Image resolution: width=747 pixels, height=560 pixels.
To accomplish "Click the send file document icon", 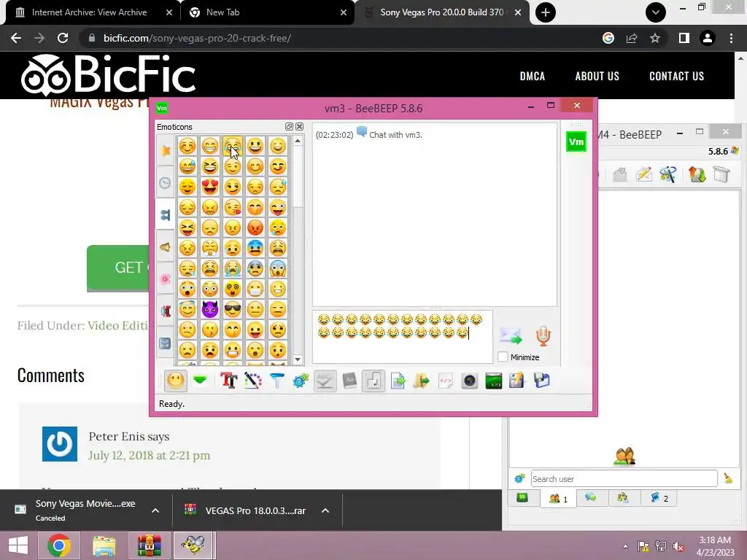I will (398, 381).
